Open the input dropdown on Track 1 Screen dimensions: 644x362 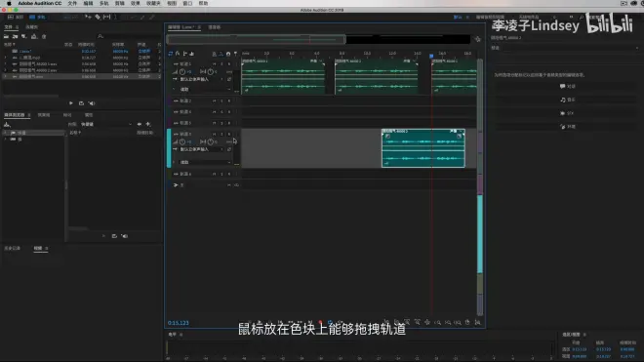pyautogui.click(x=202, y=79)
